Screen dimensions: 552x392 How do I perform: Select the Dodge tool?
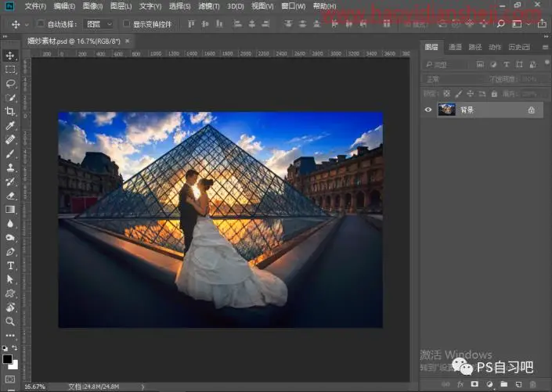[10, 238]
